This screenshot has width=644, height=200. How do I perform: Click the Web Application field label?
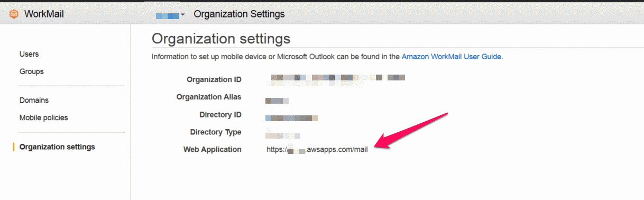tap(213, 150)
